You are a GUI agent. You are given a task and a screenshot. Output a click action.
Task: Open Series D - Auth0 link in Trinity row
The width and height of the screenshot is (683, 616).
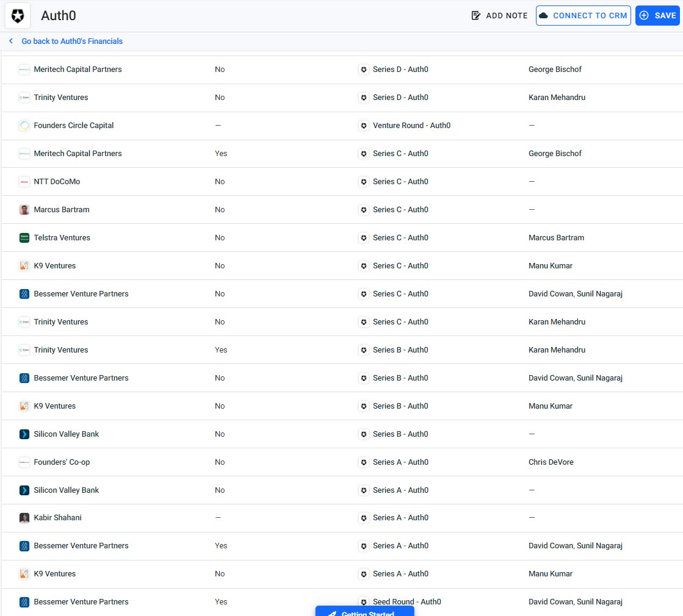(400, 98)
